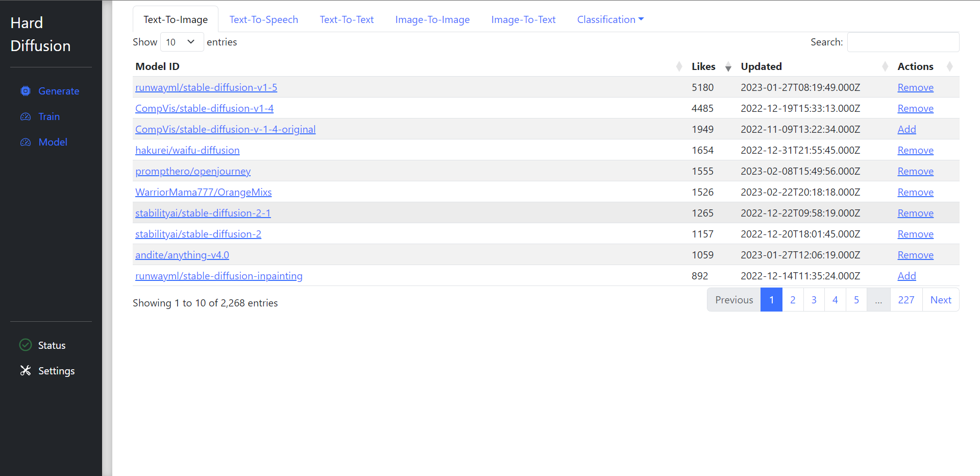Open stabilityai/stable-diffusion-2-1 model link
980x476 pixels.
click(x=203, y=213)
